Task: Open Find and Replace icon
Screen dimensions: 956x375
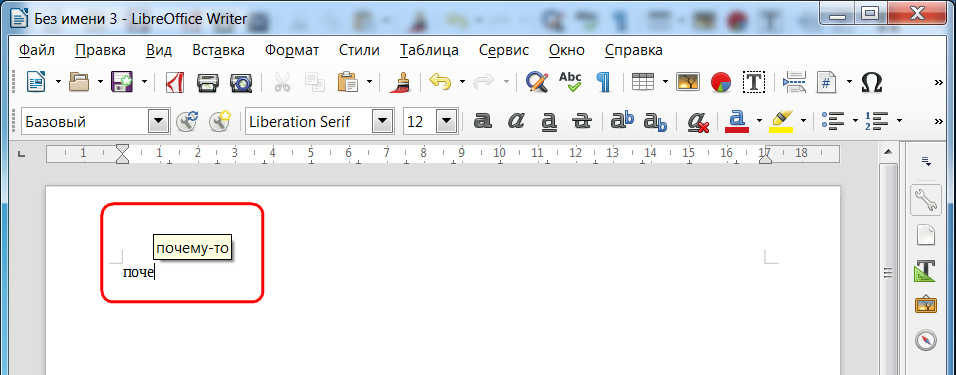Action: (x=537, y=82)
